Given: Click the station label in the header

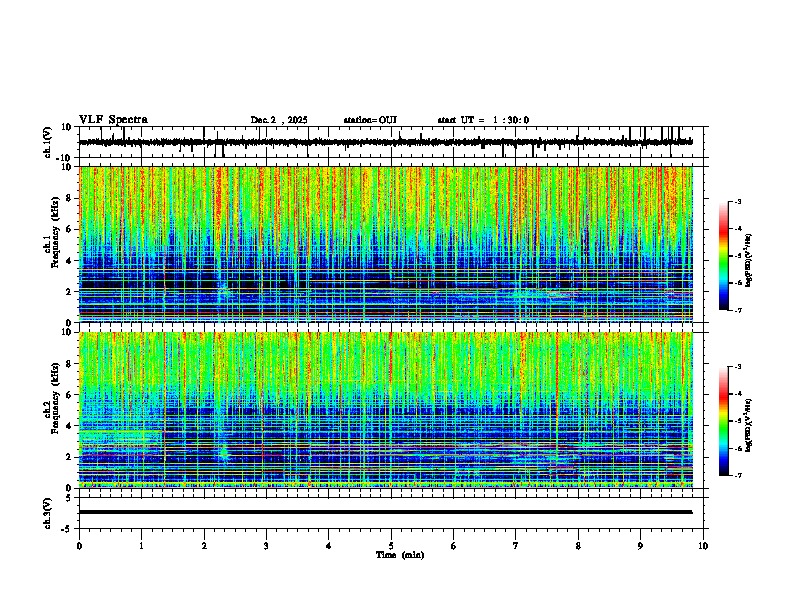Looking at the screenshot, I should [370, 120].
